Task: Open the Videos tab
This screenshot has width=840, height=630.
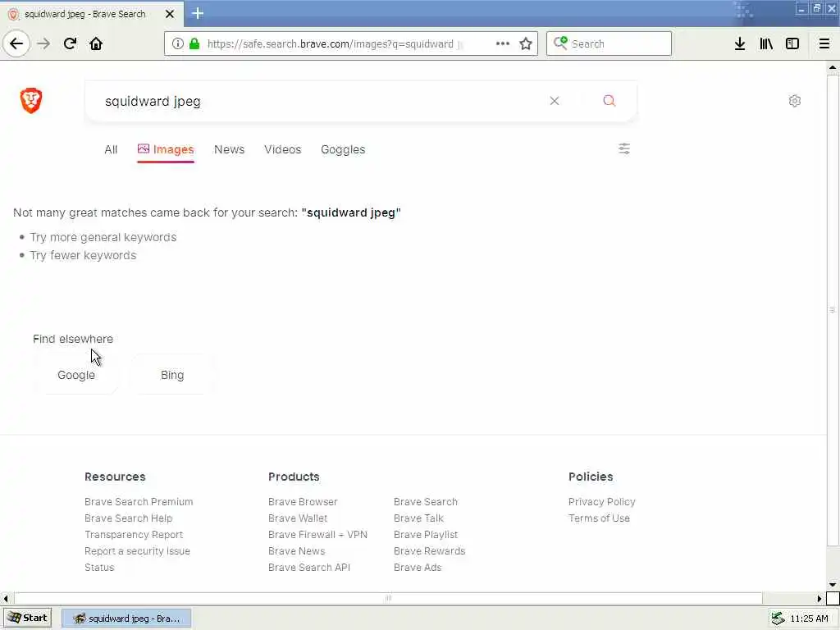Action: pyautogui.click(x=283, y=149)
